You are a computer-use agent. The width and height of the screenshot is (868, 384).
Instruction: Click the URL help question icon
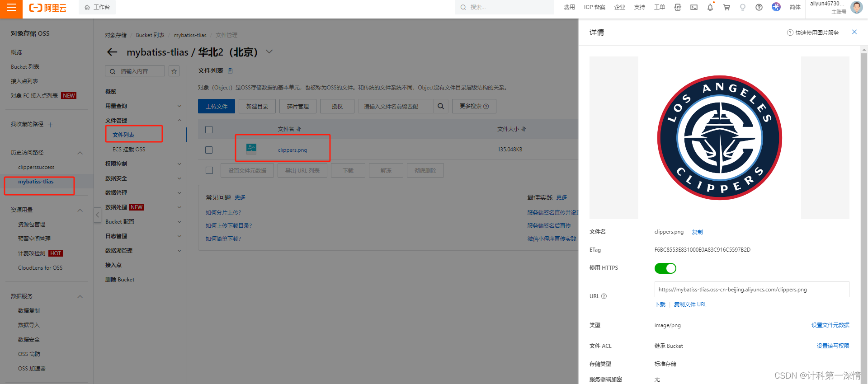(x=604, y=296)
